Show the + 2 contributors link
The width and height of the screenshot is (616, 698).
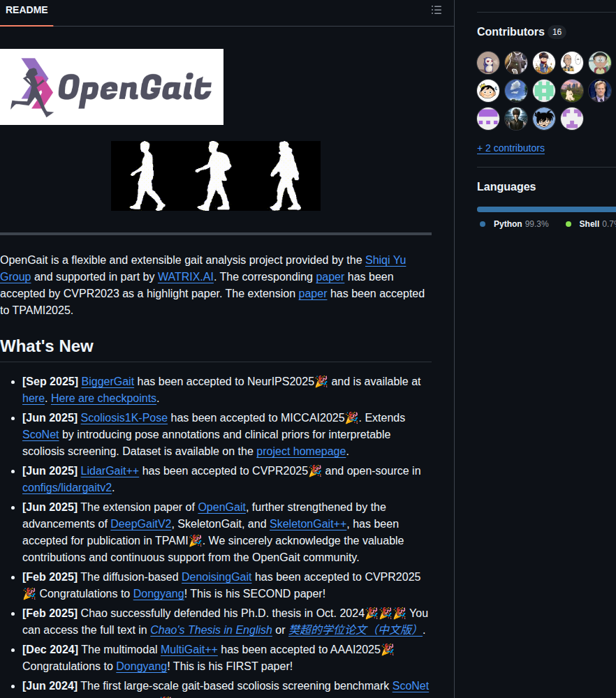tap(511, 148)
